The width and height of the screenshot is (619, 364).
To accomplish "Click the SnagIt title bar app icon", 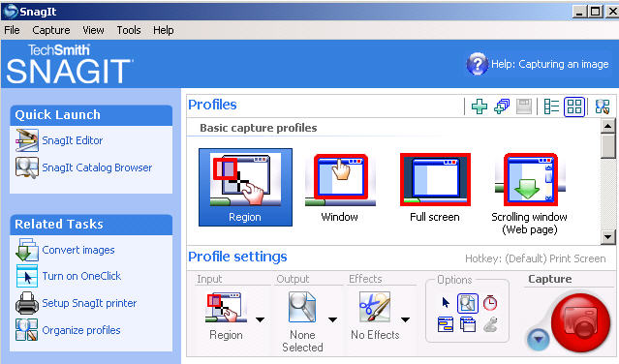I will click(10, 12).
